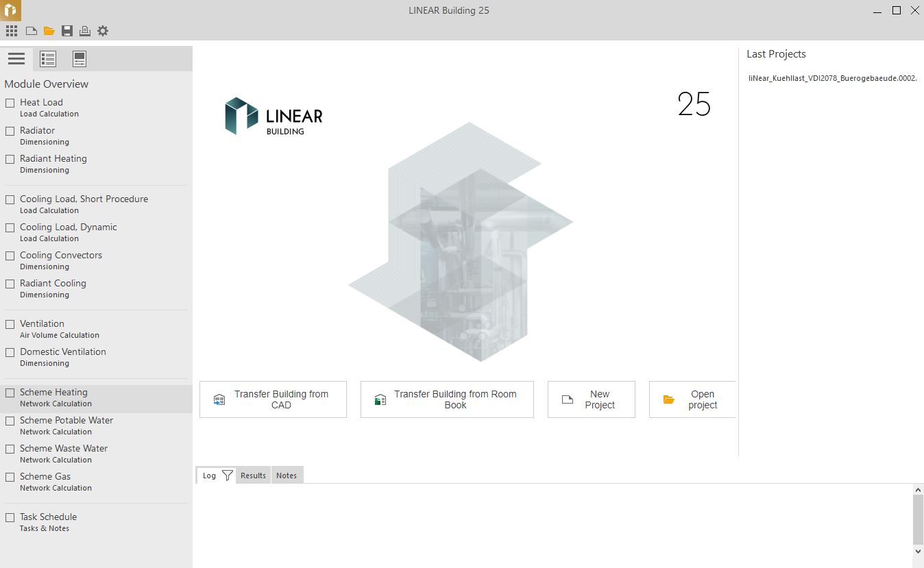Enable the Heat Load module checkbox
The height and width of the screenshot is (568, 924).
tap(10, 103)
